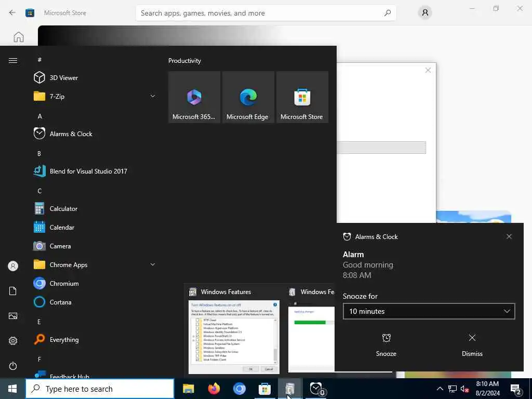Launch the Calculator app
The height and width of the screenshot is (399, 532).
95,209
